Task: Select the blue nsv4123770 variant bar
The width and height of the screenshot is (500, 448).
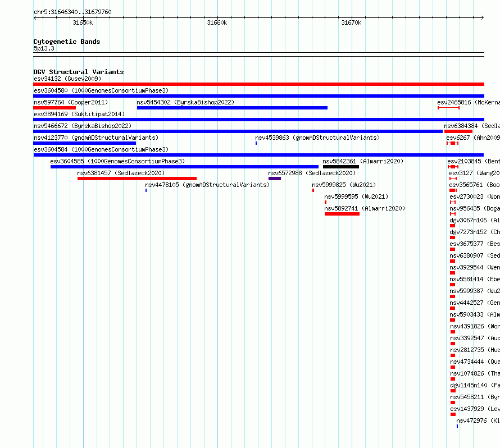Action: tap(84, 143)
